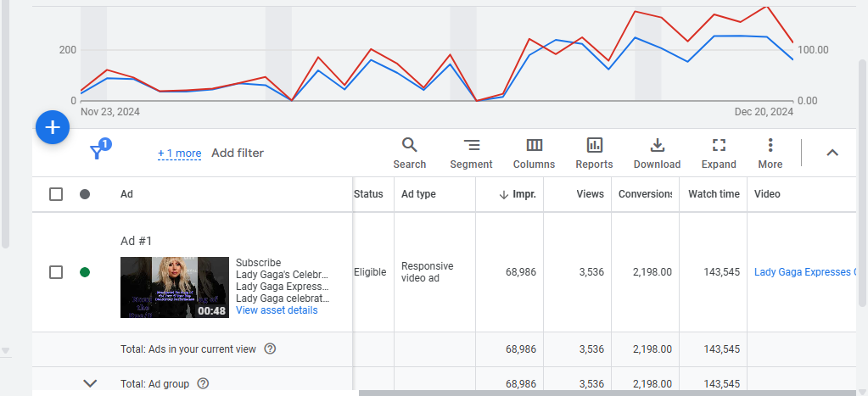Click the horizontal scrollbar under the table
This screenshot has height=396, width=868.
coord(609,393)
